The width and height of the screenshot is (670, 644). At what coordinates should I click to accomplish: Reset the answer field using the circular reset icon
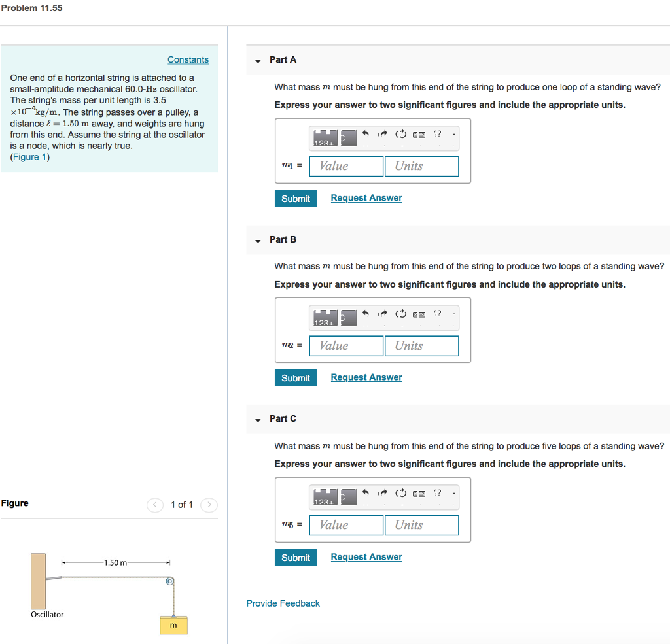pyautogui.click(x=401, y=134)
